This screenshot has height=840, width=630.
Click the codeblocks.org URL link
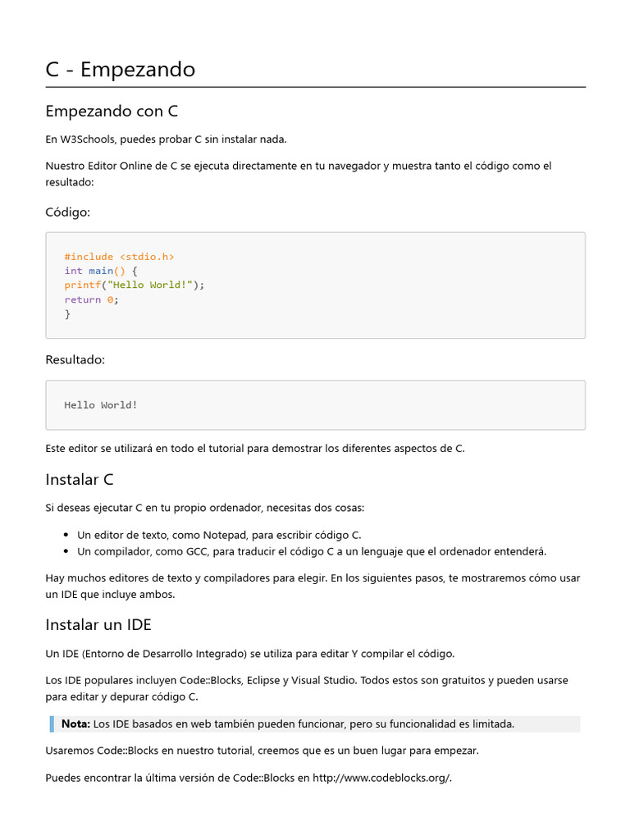click(x=381, y=778)
